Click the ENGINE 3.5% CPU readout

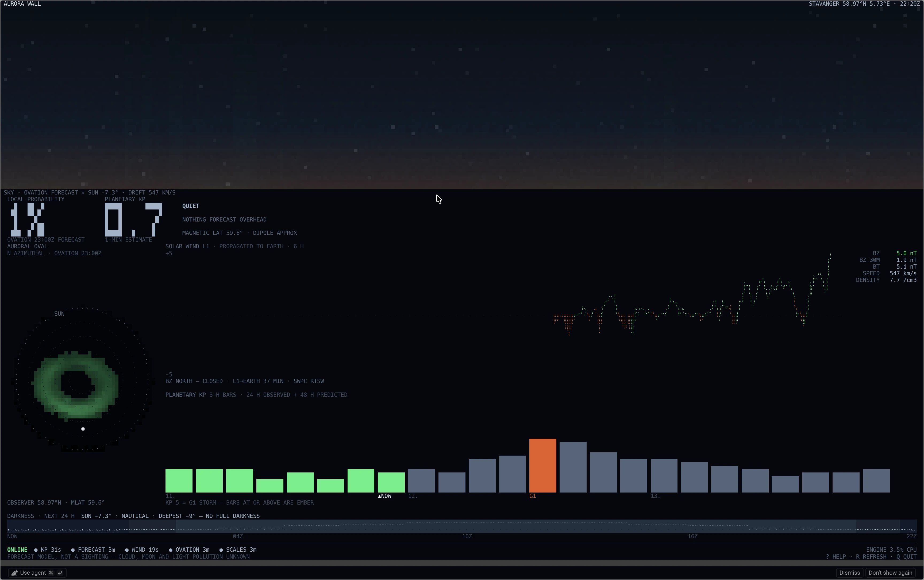[x=891, y=550]
